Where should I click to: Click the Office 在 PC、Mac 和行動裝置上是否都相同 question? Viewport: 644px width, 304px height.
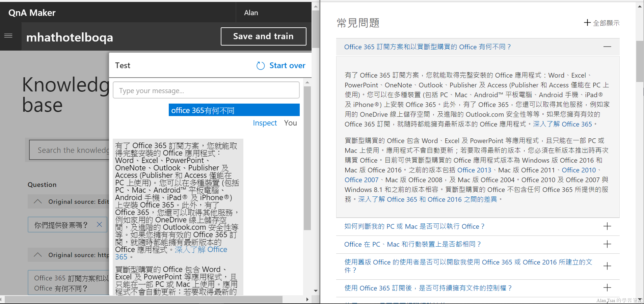(x=412, y=244)
